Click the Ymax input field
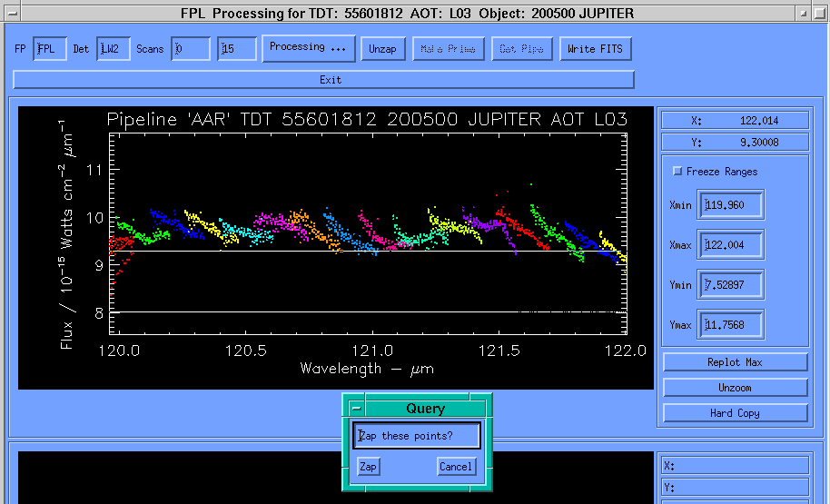This screenshot has width=830, height=504. (731, 325)
